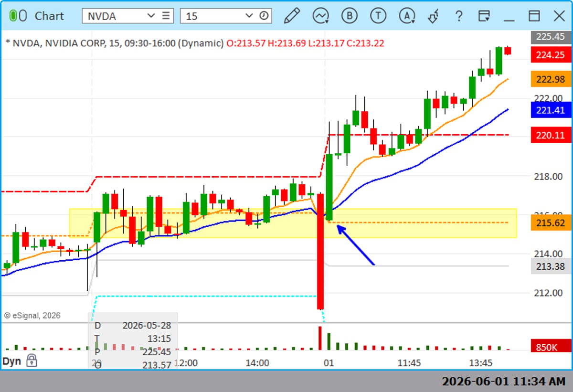Click the tall red volume bar
573x392 pixels.
tap(320, 338)
